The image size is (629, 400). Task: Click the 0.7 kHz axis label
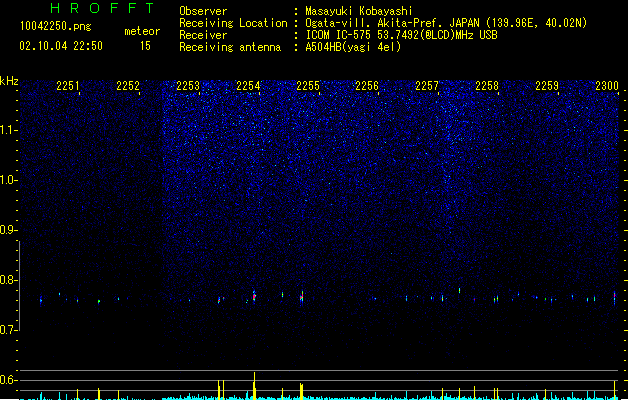(8, 330)
